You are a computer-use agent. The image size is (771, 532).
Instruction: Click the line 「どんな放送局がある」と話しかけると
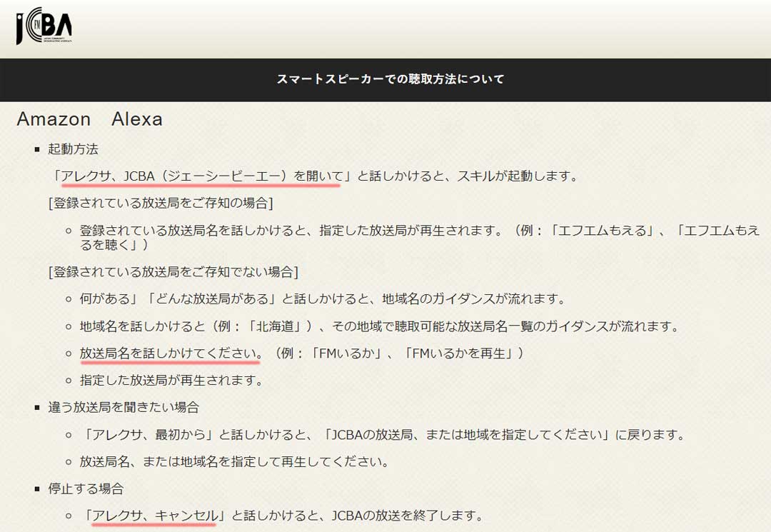point(323,299)
